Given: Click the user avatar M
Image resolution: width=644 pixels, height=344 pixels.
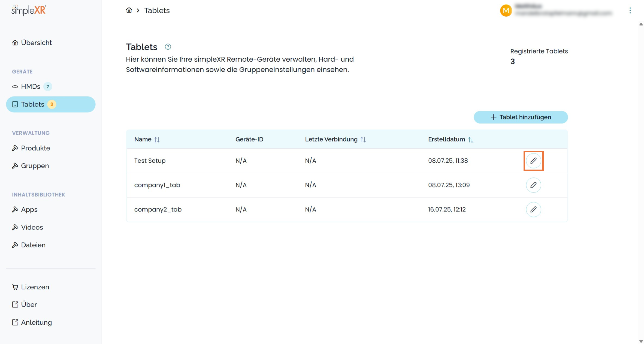Looking at the screenshot, I should pos(506,11).
